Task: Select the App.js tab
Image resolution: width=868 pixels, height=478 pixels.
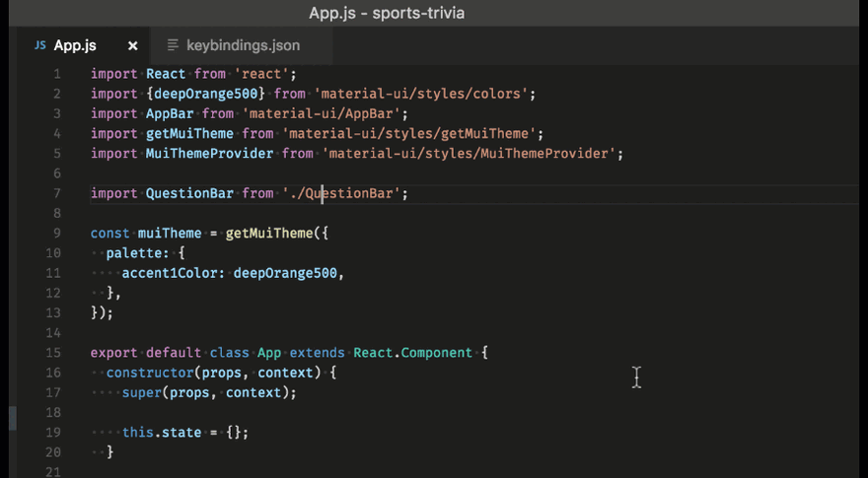Action: click(75, 45)
